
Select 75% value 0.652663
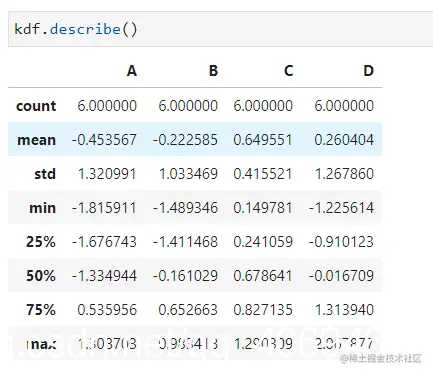[188, 310]
